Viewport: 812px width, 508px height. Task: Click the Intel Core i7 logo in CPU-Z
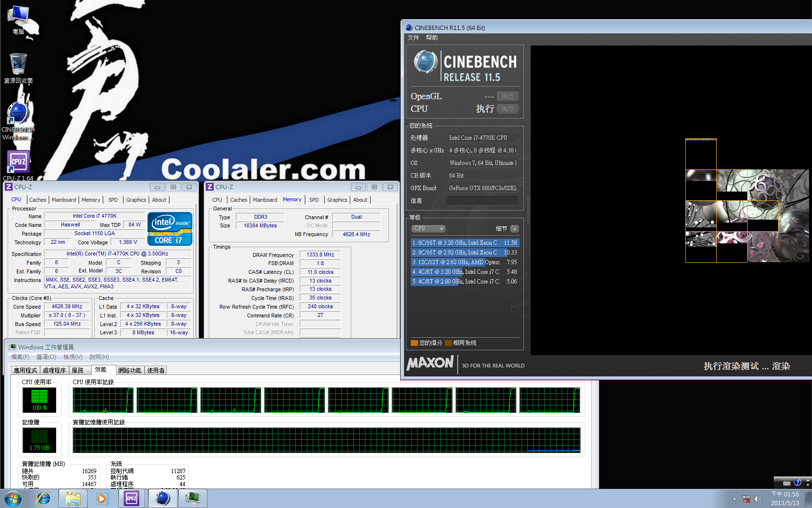[170, 228]
